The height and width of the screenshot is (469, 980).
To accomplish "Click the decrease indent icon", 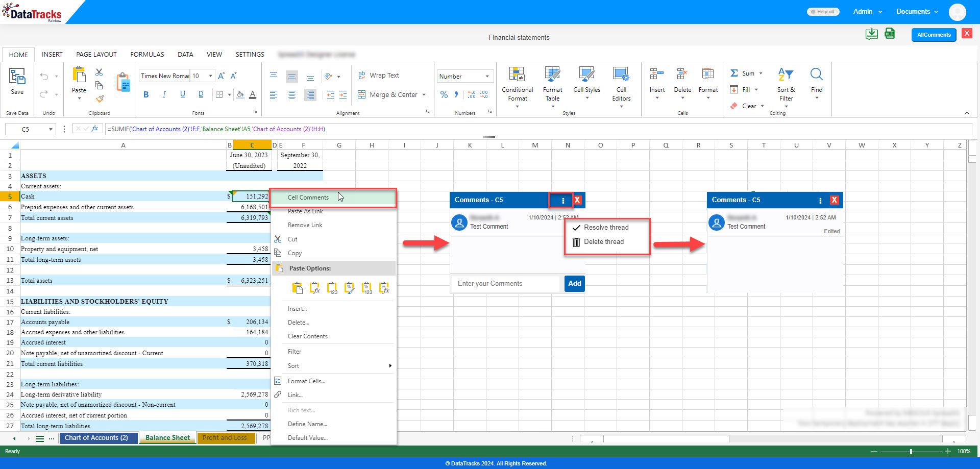I will pos(331,95).
